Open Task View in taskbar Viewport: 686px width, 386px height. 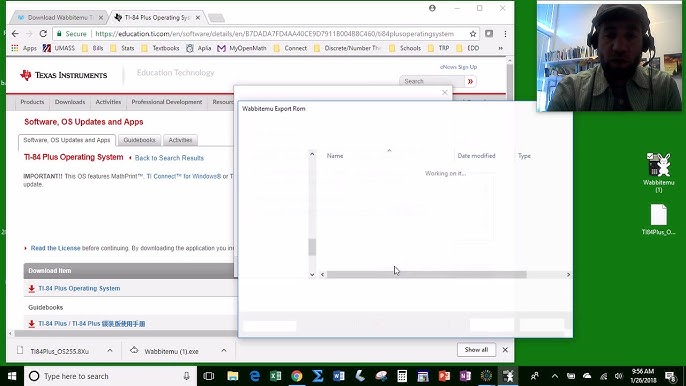(209, 376)
